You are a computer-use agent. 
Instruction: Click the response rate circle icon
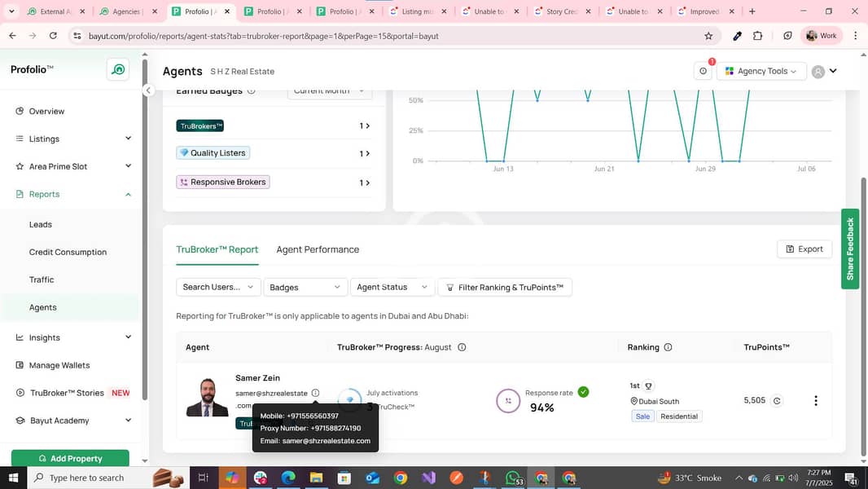507,401
